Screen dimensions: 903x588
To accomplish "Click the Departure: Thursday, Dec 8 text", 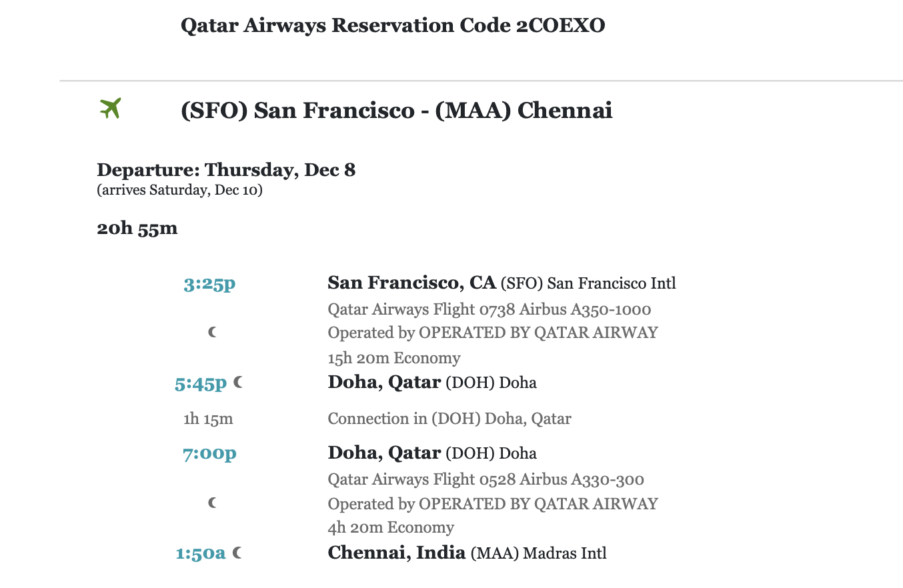I will (x=226, y=170).
